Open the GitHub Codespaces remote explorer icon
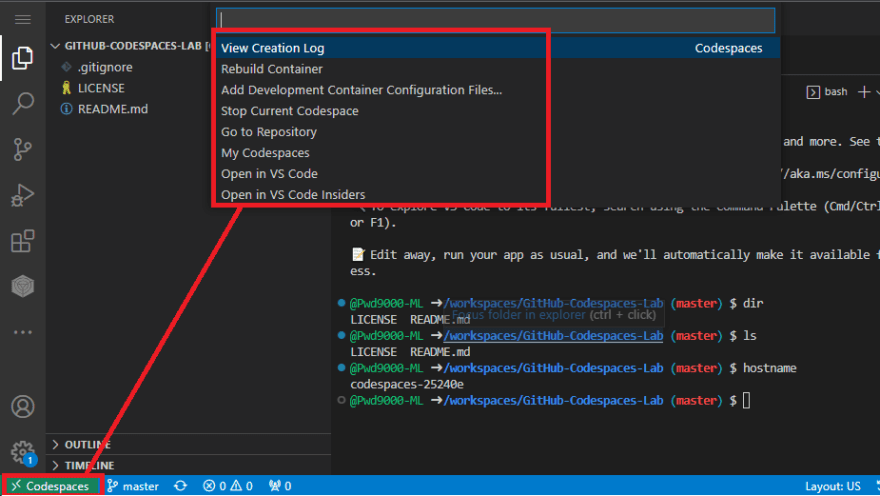 [x=22, y=286]
